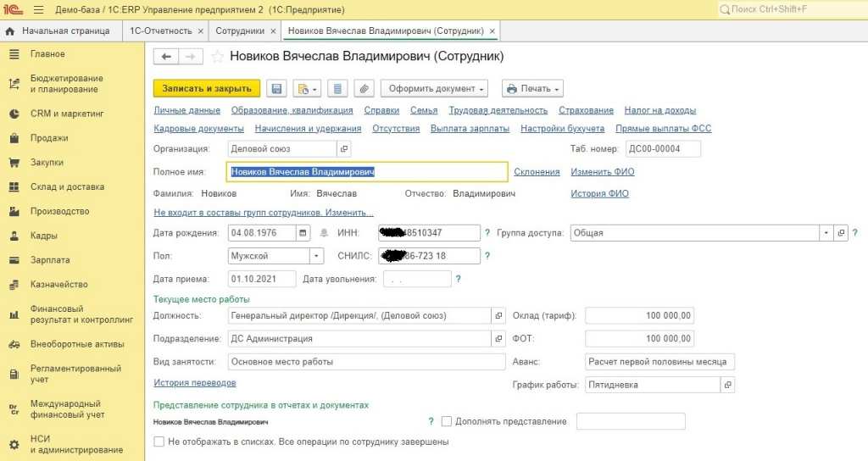Save the record with the floppy disk icon
The width and height of the screenshot is (868, 461).
click(x=277, y=88)
